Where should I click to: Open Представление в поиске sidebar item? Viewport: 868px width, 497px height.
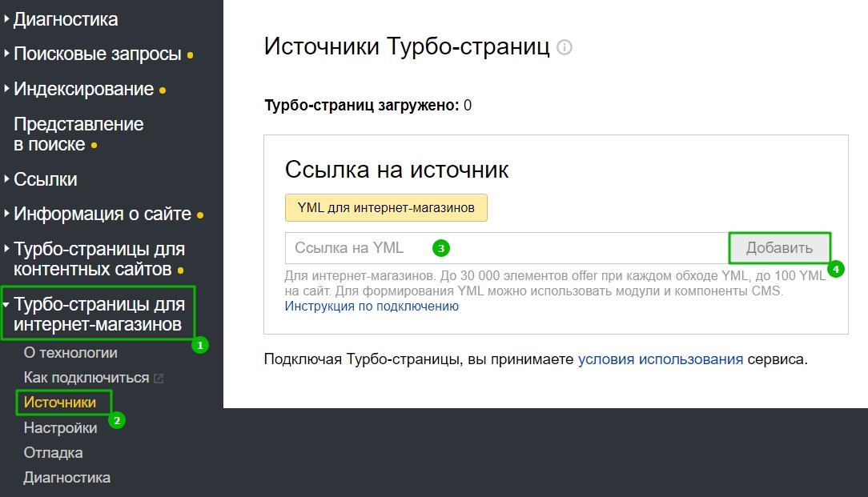tap(78, 134)
